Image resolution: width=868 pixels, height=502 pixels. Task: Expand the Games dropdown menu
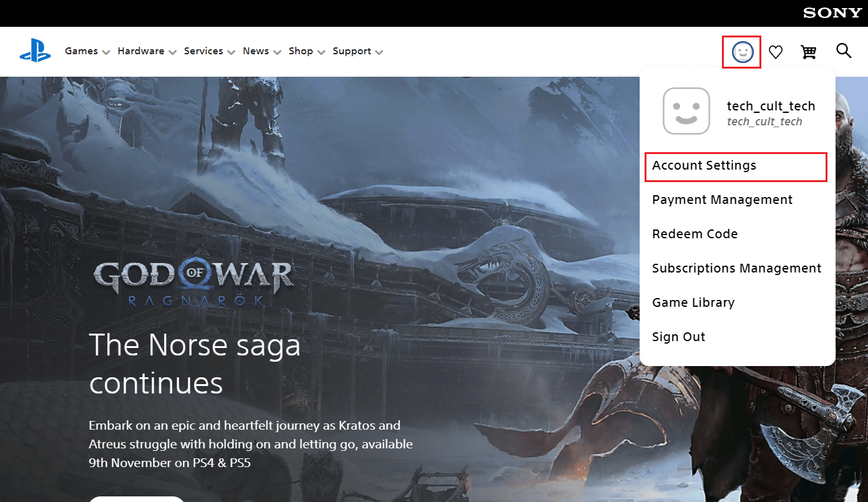(87, 51)
